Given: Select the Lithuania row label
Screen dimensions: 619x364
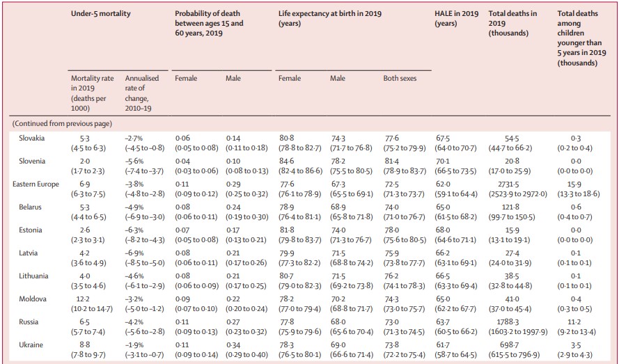Looking at the screenshot, I should point(34,276).
